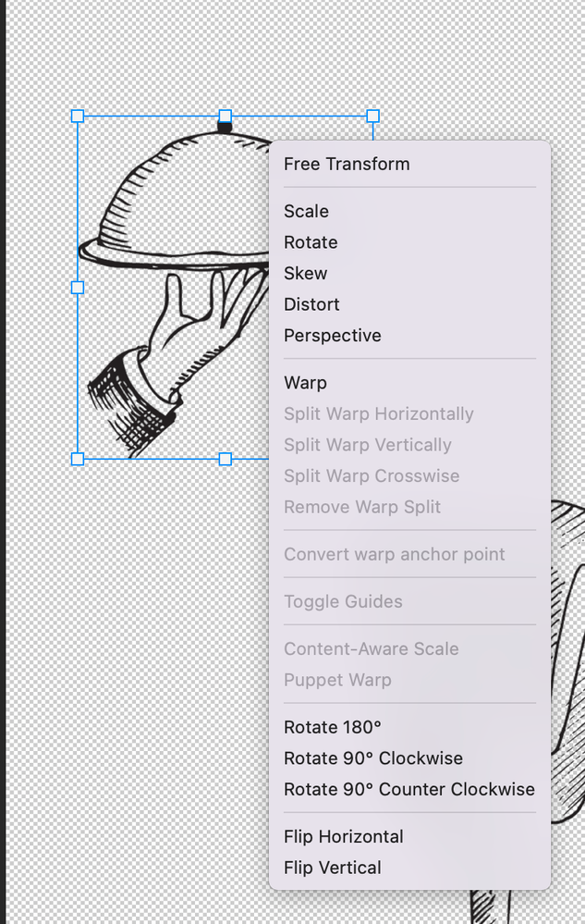The height and width of the screenshot is (924, 585).
Task: Click the Puppet Warp menu entry
Action: click(337, 680)
